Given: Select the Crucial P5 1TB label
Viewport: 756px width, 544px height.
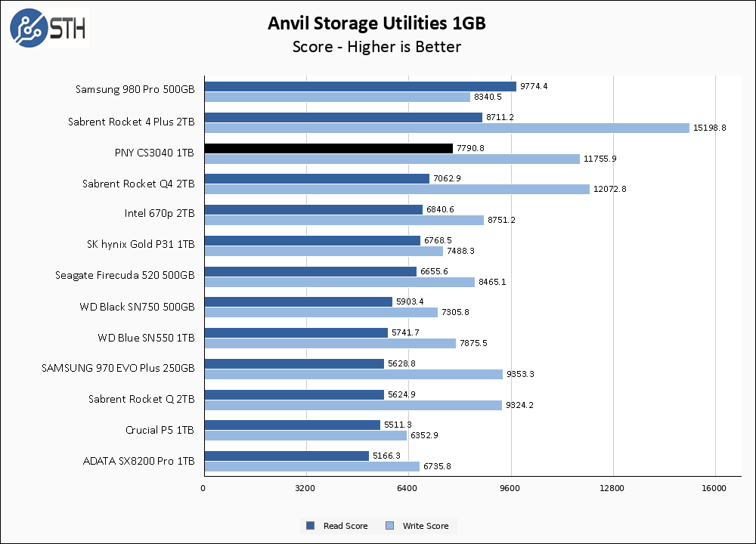Looking at the screenshot, I should click(160, 430).
